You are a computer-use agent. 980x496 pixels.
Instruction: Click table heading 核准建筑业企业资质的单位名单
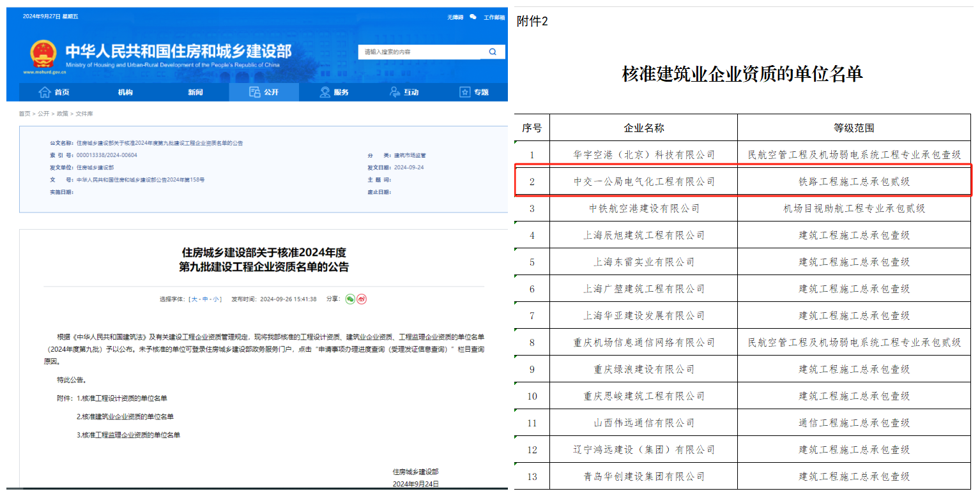[742, 74]
